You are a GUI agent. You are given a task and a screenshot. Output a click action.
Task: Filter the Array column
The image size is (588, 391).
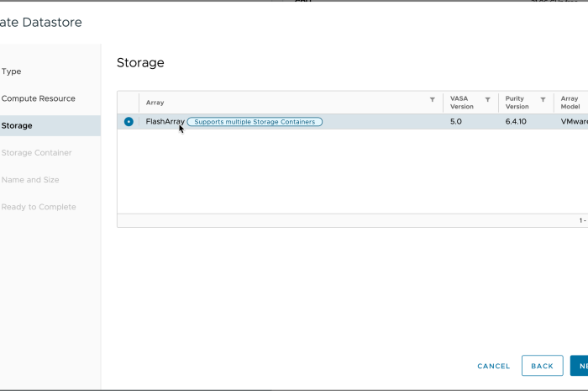(x=433, y=99)
